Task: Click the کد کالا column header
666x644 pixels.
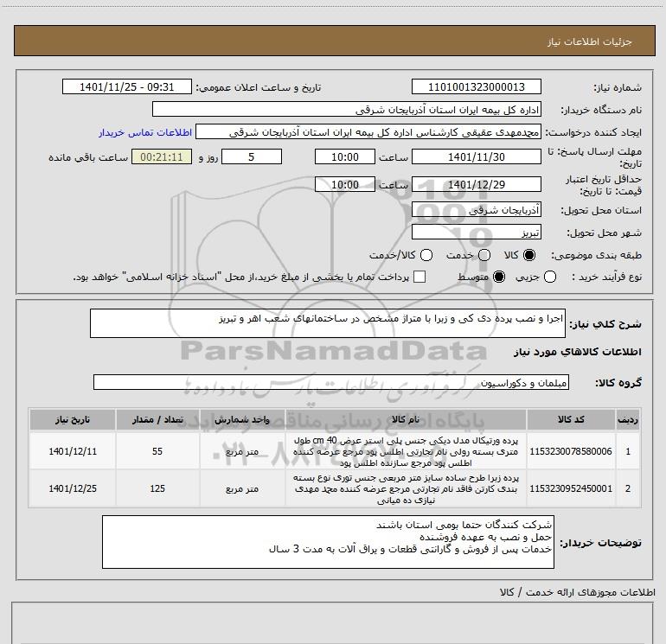Action: pyautogui.click(x=571, y=420)
